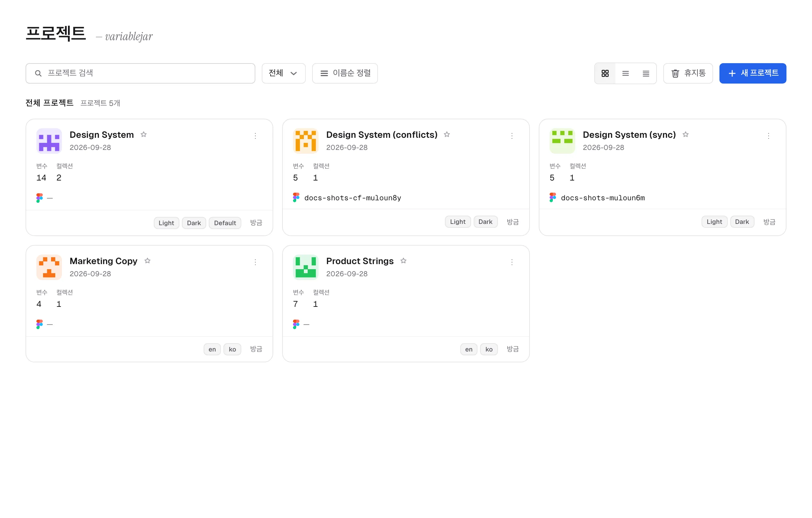Click Figma icon beside docs-shots-cf-muloun8y
The width and height of the screenshot is (812, 518).
297,197
